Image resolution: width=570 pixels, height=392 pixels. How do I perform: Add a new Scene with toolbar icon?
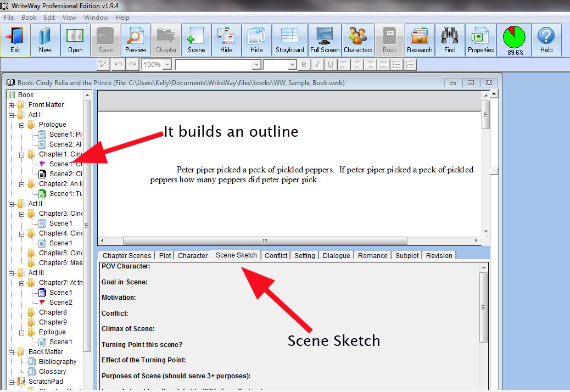(196, 40)
